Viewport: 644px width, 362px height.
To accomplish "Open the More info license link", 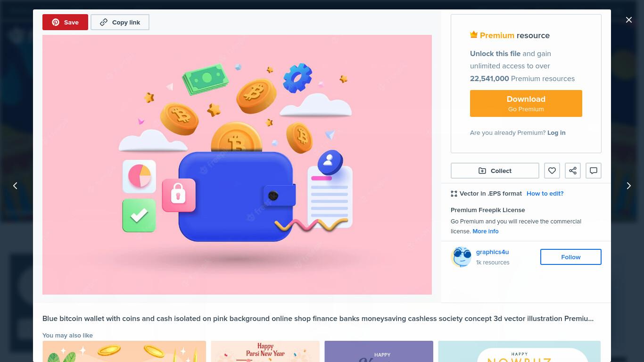I will tap(485, 231).
